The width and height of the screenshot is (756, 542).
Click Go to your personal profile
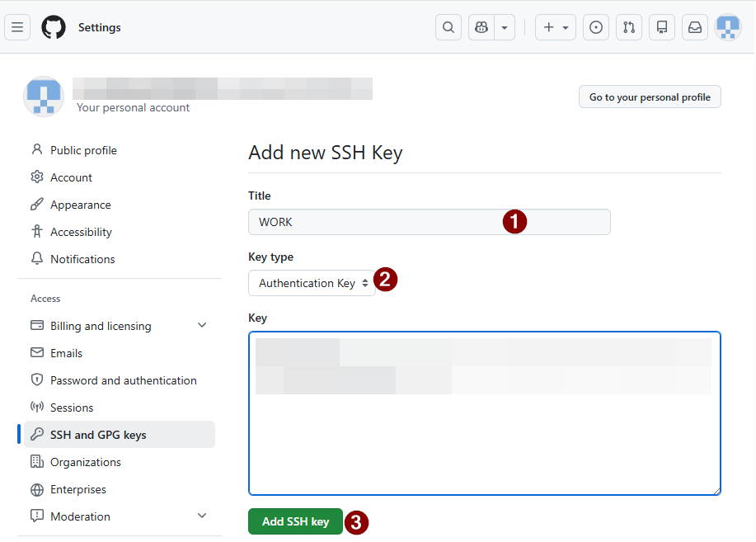point(650,97)
